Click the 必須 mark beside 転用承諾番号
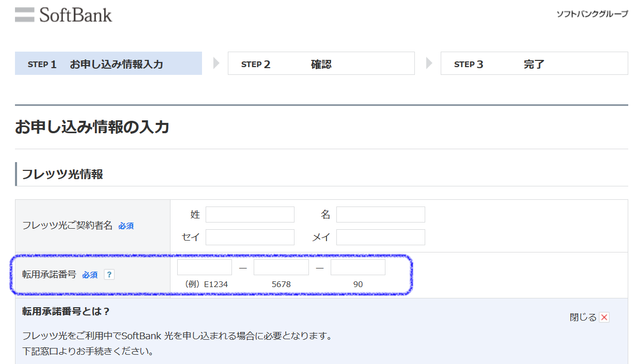The width and height of the screenshot is (636, 364). [x=90, y=275]
